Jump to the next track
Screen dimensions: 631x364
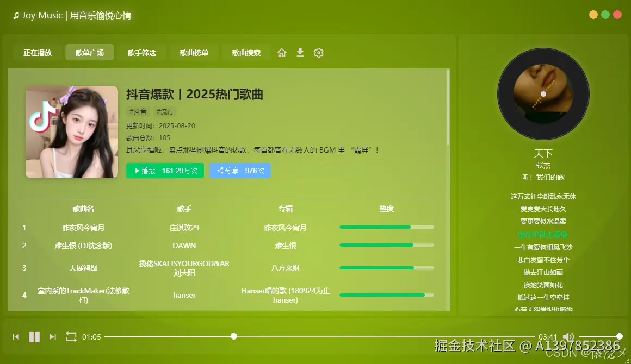click(x=53, y=336)
